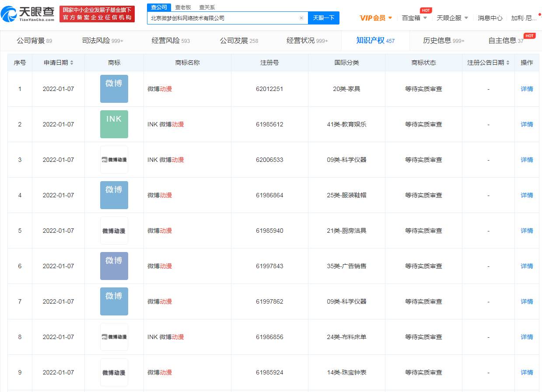The width and height of the screenshot is (542, 392).
Task: View details for registration 61986864
Action: coord(527,195)
